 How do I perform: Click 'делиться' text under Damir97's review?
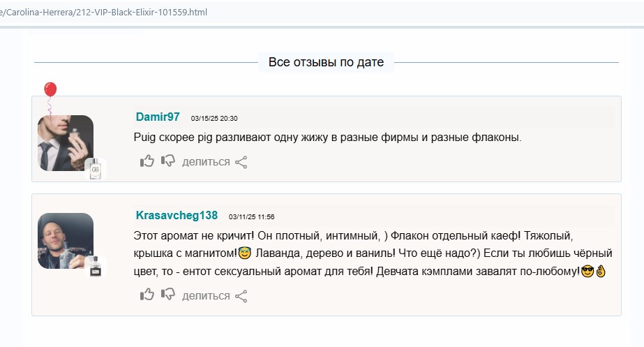pos(206,162)
